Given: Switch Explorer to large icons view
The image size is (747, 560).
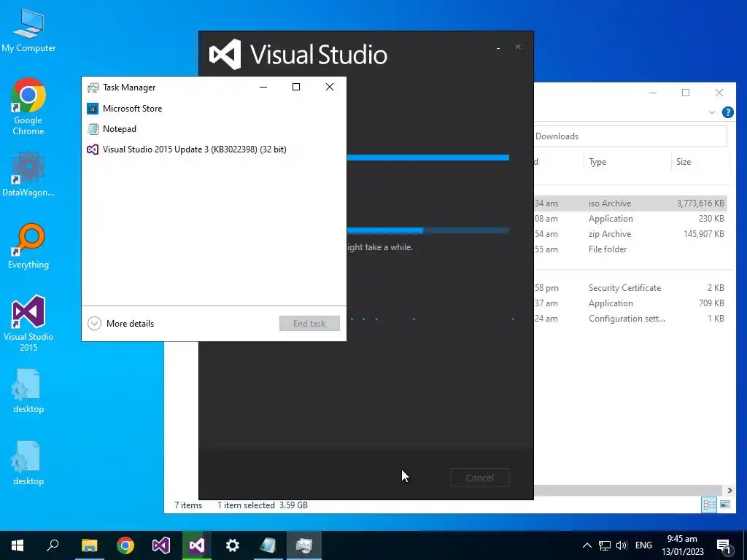Looking at the screenshot, I should (x=725, y=505).
